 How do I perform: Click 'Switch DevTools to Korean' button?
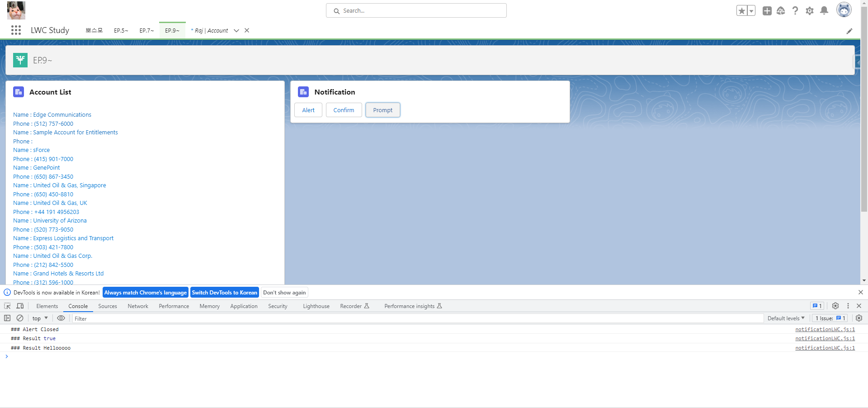224,293
